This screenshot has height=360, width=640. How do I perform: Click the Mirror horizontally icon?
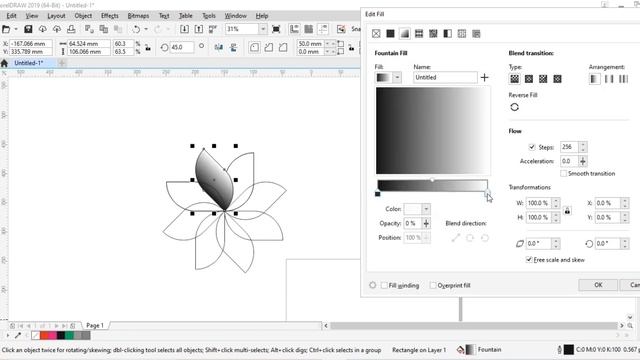[219, 47]
